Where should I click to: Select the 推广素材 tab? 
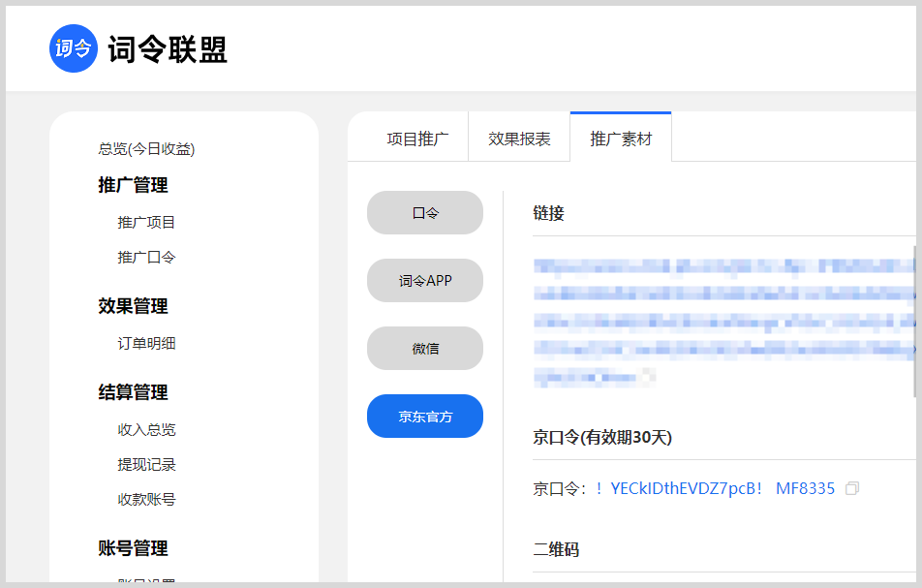(x=620, y=137)
